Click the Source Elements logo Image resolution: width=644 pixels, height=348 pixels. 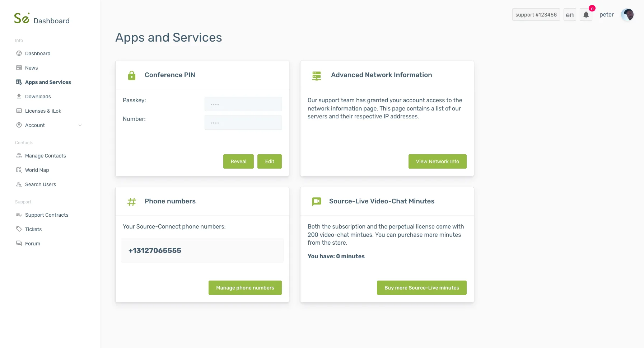tap(22, 18)
